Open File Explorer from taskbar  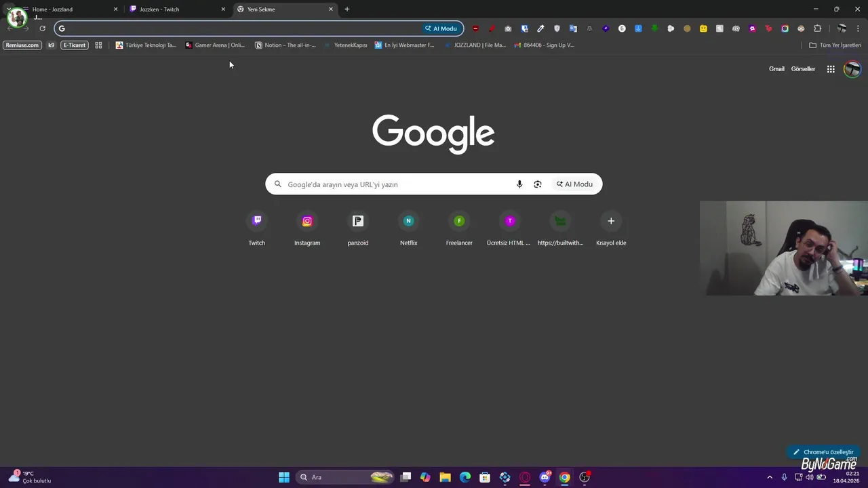(445, 477)
